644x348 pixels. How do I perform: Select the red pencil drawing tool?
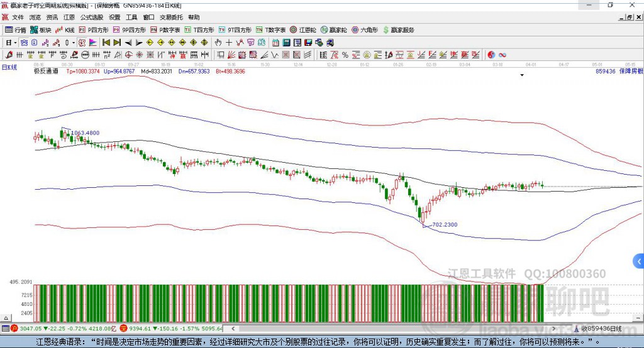click(x=9, y=55)
